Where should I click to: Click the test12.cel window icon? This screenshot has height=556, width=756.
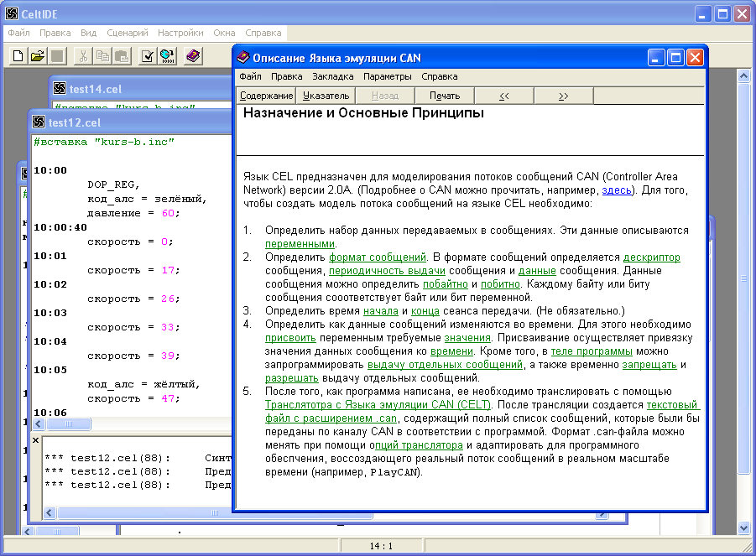point(39,122)
